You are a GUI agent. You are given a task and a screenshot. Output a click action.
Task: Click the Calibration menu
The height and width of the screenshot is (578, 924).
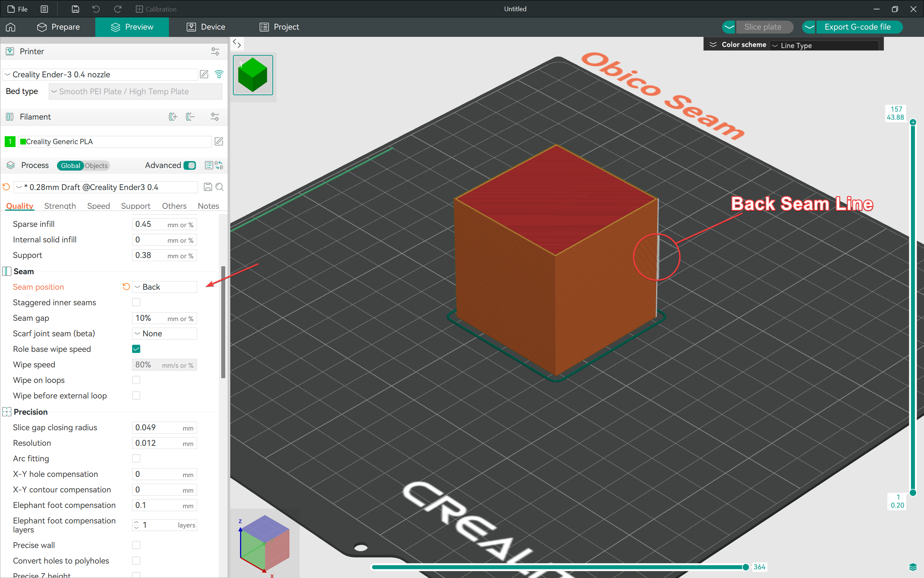pos(156,9)
